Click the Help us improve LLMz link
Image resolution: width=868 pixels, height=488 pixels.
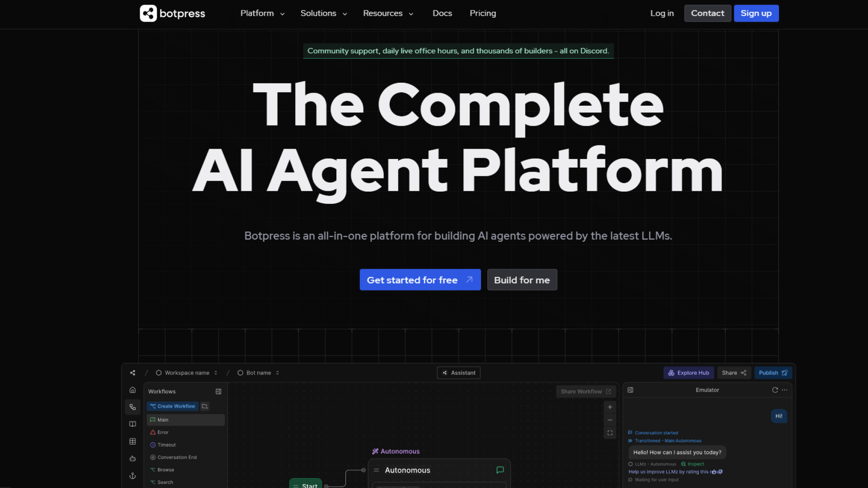[670, 472]
